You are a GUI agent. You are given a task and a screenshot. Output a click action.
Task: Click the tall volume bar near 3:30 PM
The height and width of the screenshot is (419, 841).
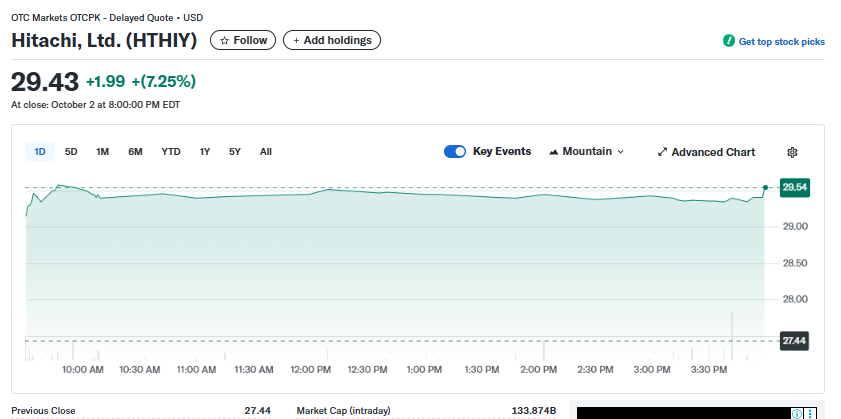(732, 336)
